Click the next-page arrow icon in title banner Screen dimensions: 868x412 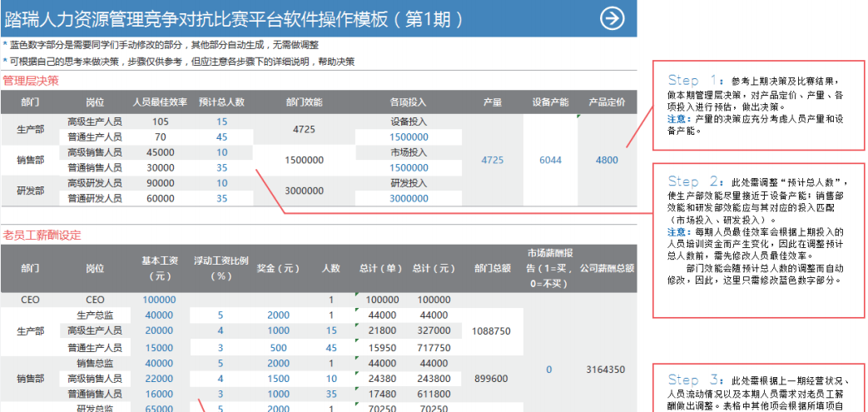point(613,18)
